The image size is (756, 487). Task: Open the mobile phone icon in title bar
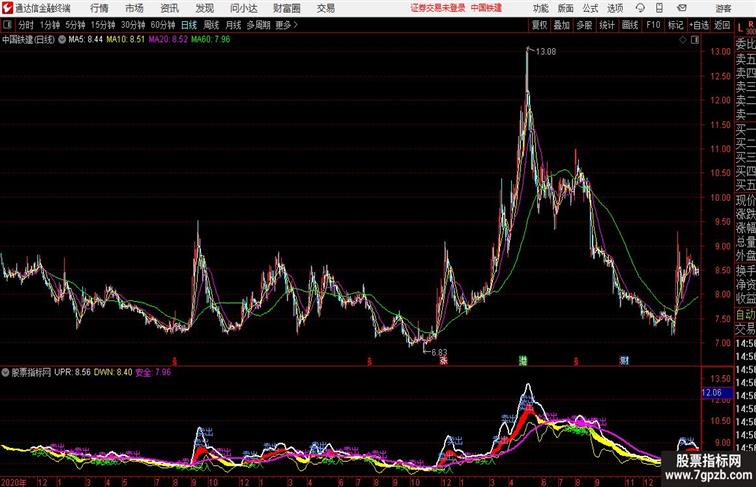[x=660, y=8]
